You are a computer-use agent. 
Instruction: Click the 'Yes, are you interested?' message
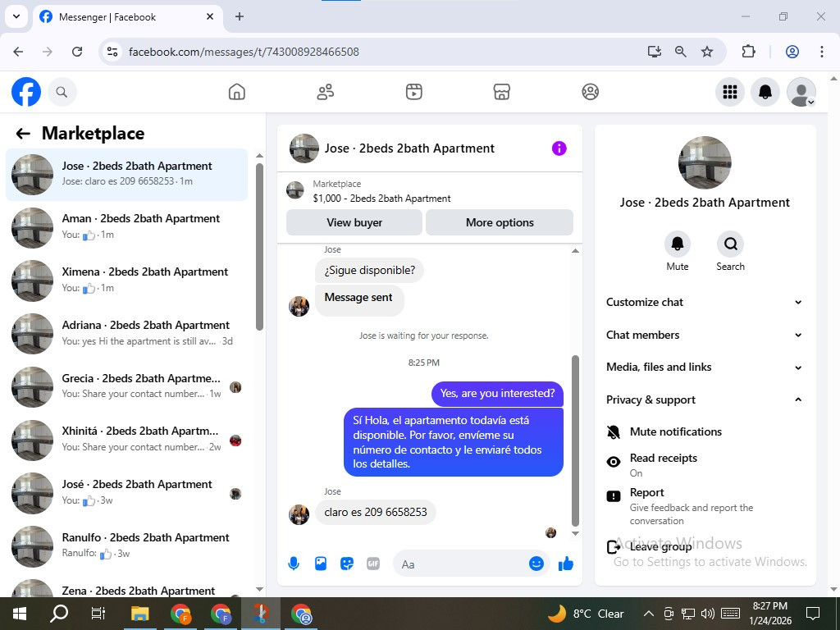(497, 394)
